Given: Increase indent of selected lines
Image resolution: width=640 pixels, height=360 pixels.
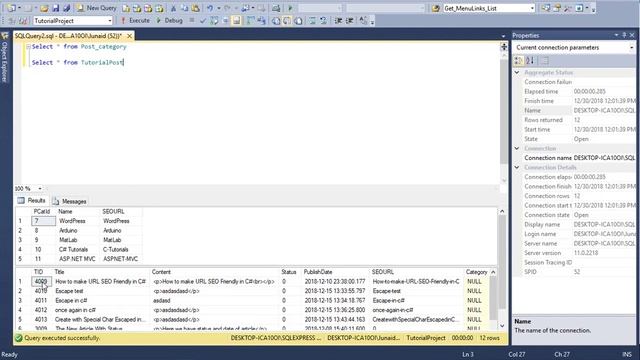Looking at the screenshot, I should 350,20.
